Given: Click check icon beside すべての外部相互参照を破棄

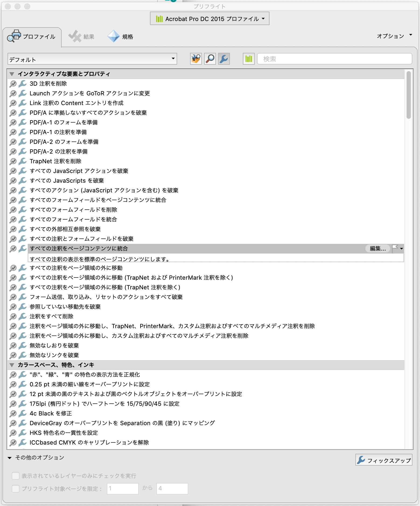Looking at the screenshot, I should (x=13, y=229).
